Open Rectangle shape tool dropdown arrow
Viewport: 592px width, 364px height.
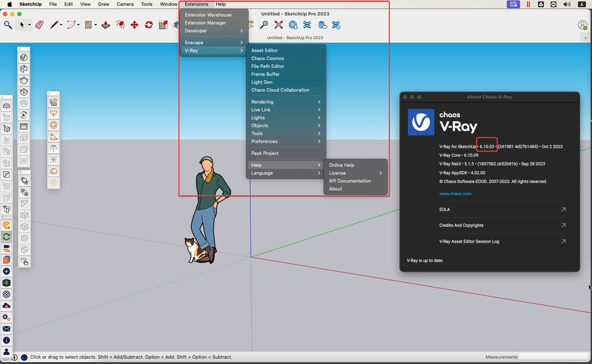[x=96, y=25]
